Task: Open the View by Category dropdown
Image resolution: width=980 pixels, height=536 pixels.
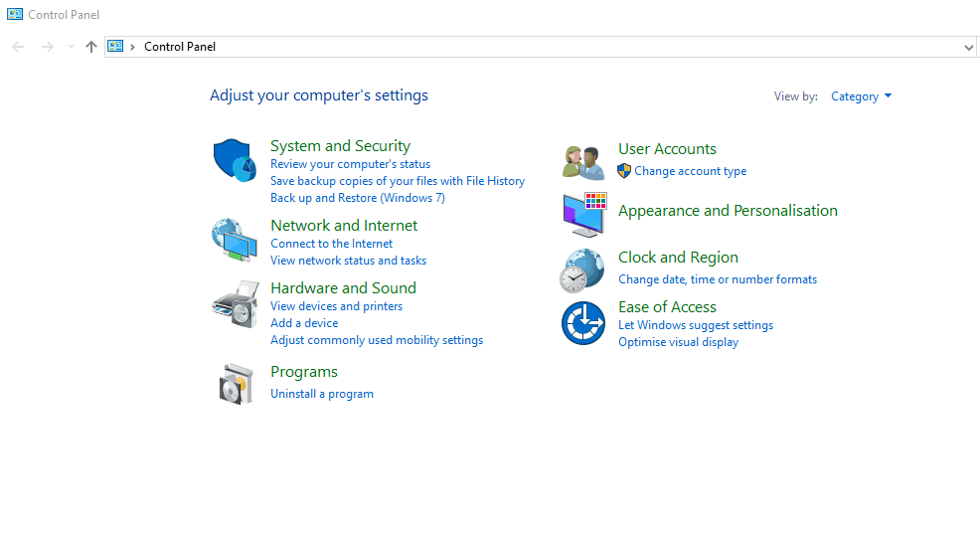Action: (x=861, y=96)
